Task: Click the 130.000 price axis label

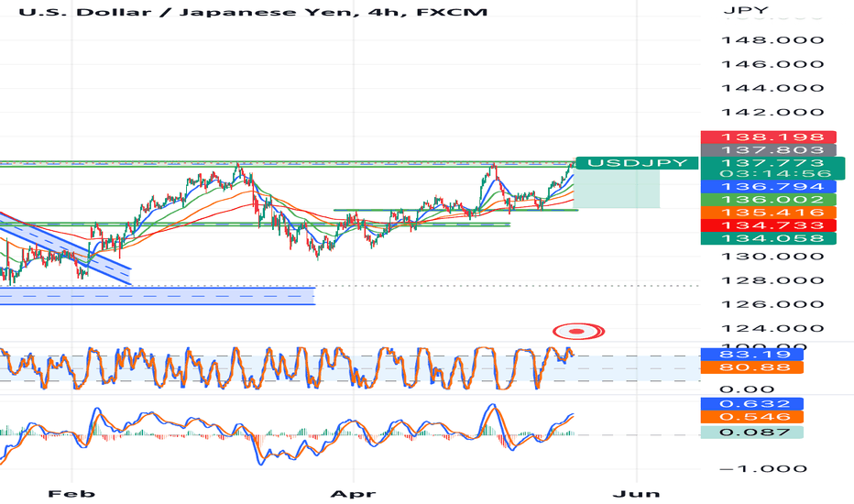Action: pyautogui.click(x=772, y=256)
